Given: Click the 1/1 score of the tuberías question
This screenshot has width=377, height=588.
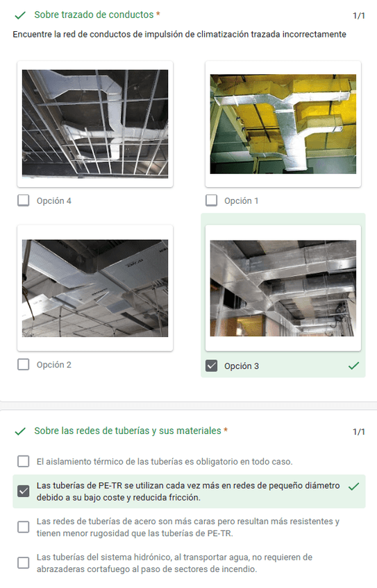Looking at the screenshot, I should [358, 431].
